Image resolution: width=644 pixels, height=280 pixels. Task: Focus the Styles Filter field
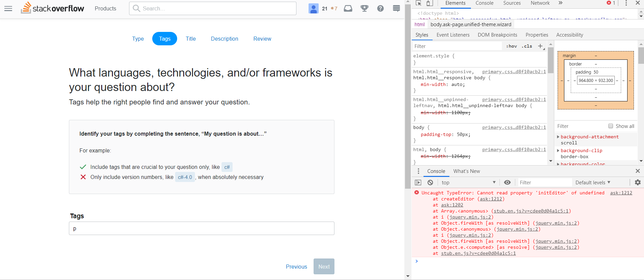pyautogui.click(x=457, y=46)
